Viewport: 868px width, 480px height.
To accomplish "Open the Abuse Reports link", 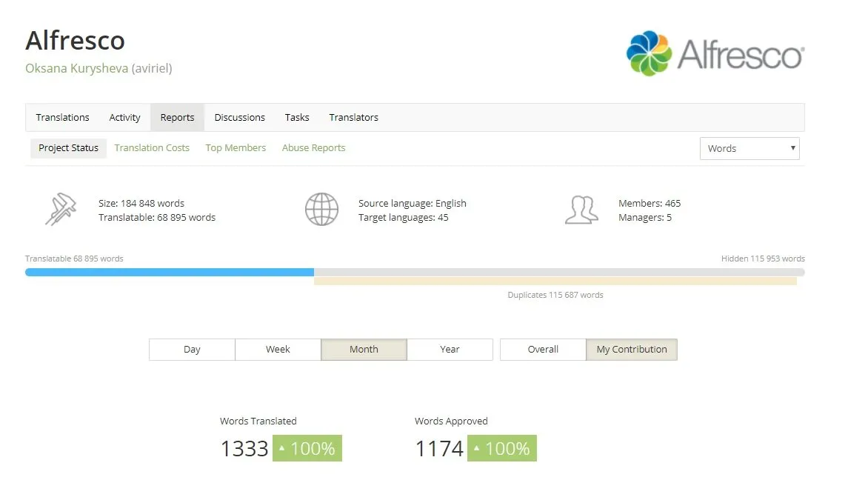I will coord(313,148).
